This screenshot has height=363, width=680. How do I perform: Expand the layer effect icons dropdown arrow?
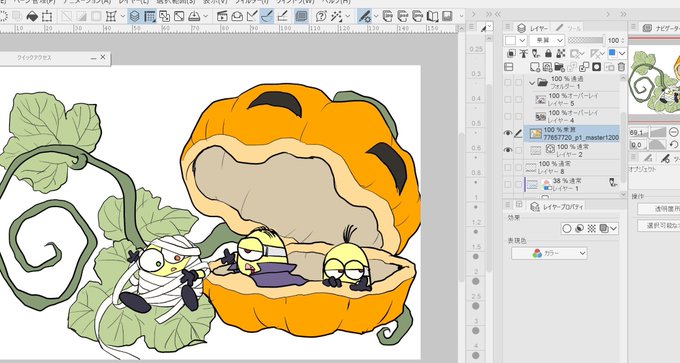click(x=613, y=229)
